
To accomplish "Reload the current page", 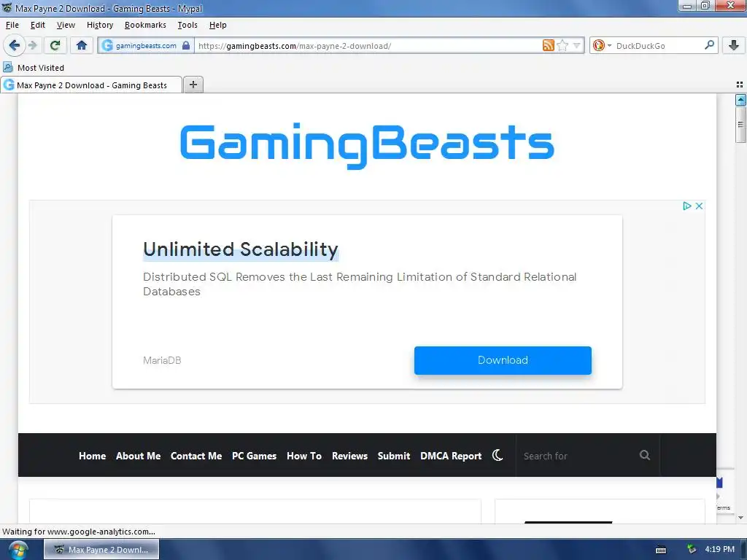I will (55, 46).
